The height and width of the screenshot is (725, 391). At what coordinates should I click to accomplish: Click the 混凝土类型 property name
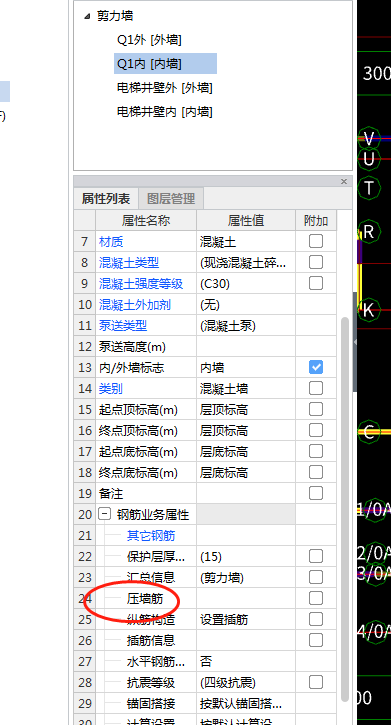pyautogui.click(x=128, y=263)
